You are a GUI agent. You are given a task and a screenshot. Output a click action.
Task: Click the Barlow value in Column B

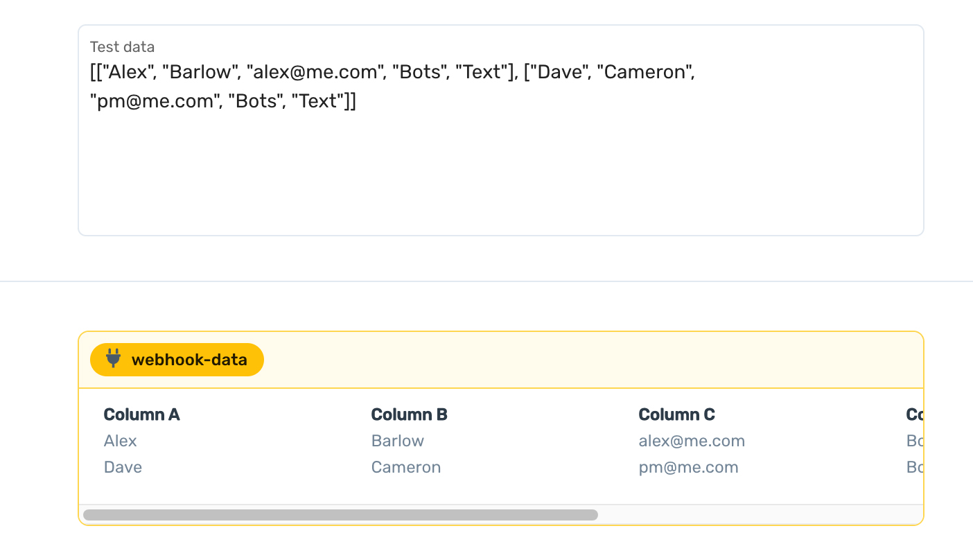(x=397, y=441)
